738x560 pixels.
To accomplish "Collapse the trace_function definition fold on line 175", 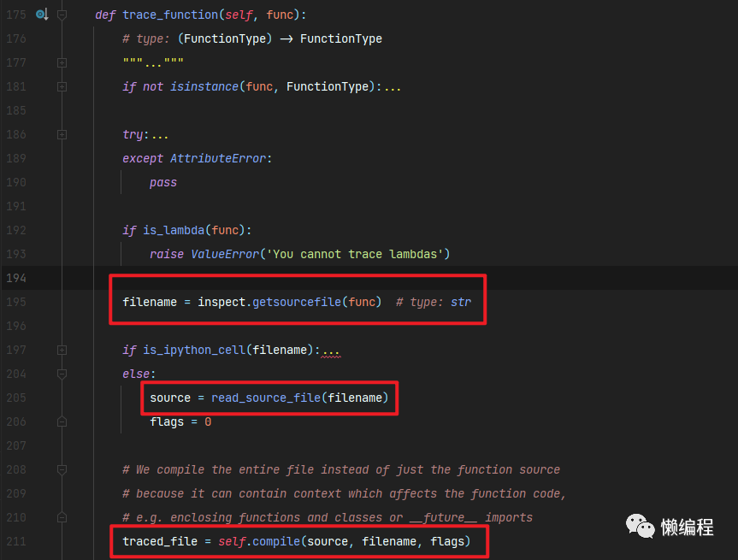I will coord(62,15).
